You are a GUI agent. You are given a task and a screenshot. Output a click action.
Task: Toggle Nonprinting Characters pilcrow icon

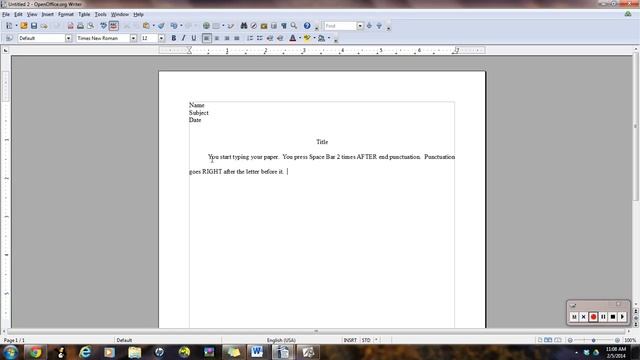(284, 26)
